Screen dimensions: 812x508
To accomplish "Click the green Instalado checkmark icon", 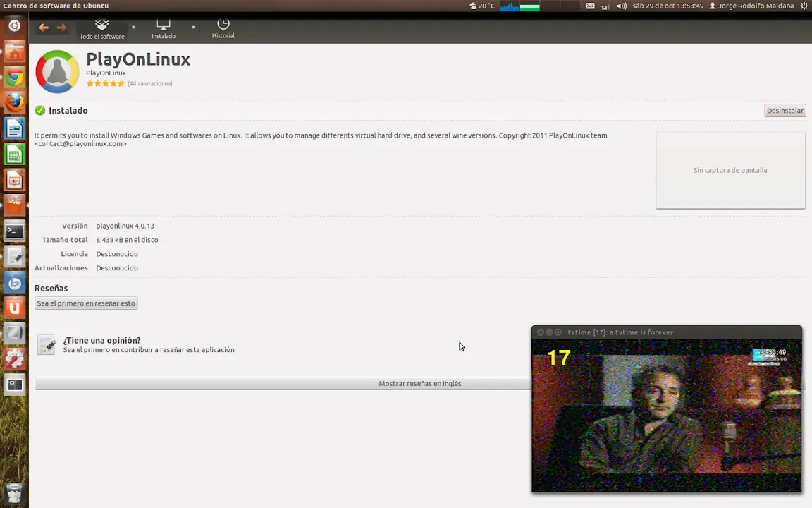I will [40, 110].
